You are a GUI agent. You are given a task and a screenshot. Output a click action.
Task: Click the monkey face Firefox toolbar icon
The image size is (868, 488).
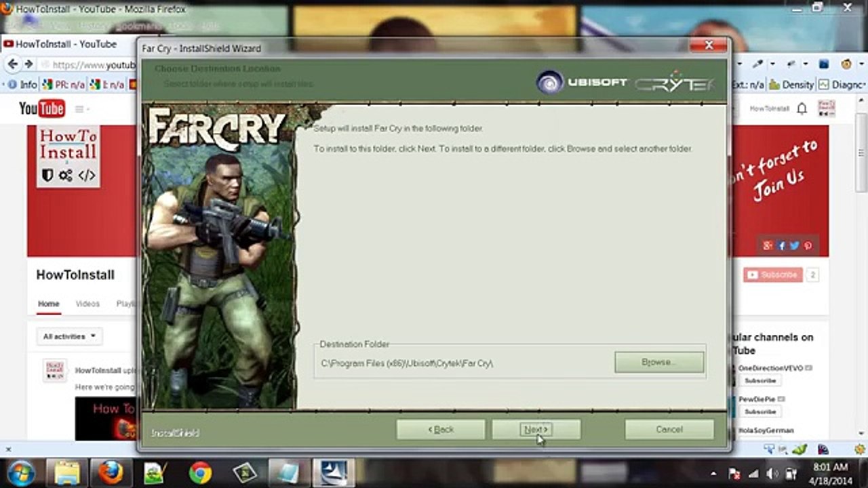[x=846, y=64]
